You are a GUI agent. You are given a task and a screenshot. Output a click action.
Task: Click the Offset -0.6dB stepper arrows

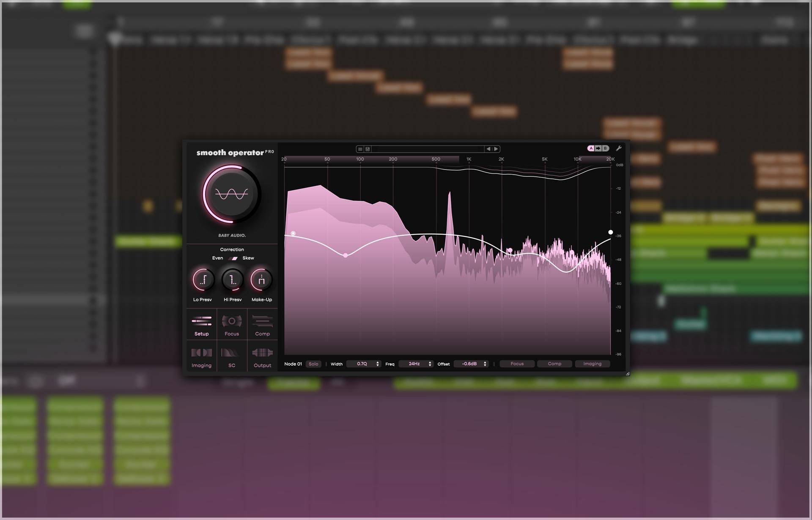485,364
